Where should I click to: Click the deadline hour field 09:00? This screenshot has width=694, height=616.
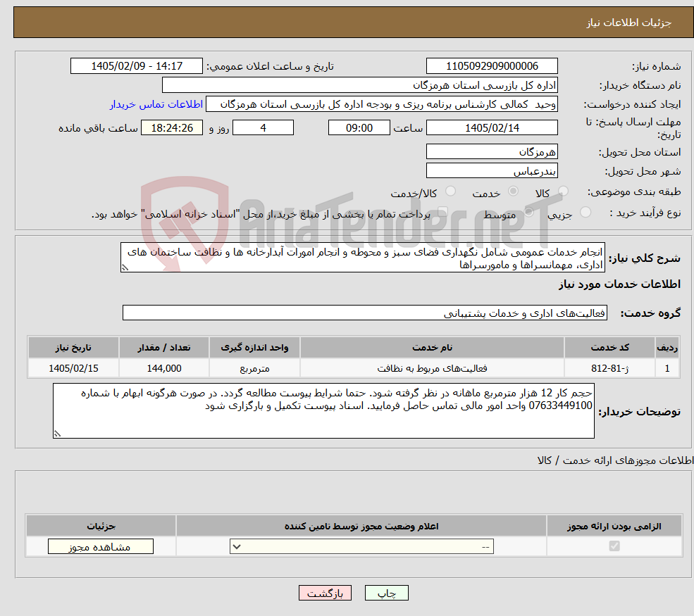tap(359, 128)
